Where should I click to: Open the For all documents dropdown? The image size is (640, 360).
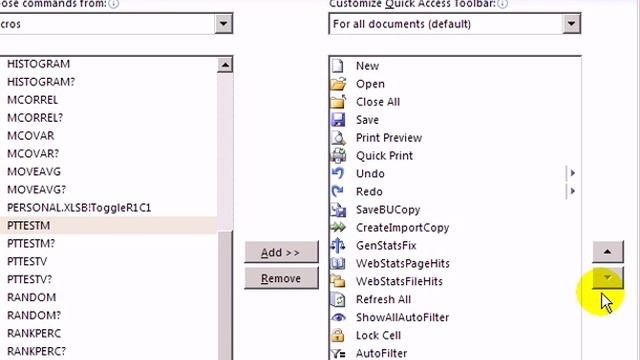pos(571,24)
